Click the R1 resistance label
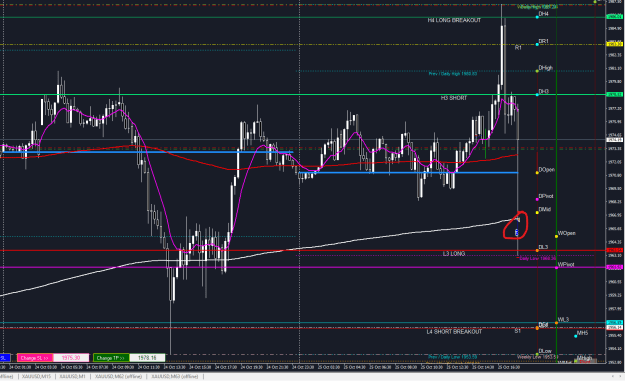The width and height of the screenshot is (625, 381). pyautogui.click(x=518, y=47)
